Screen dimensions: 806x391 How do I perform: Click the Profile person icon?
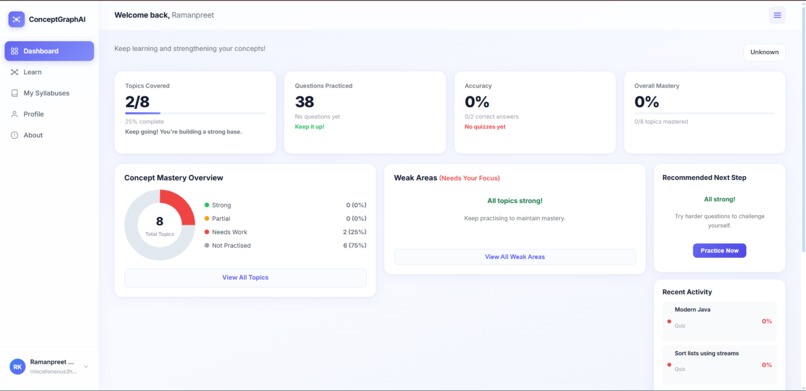tap(14, 114)
